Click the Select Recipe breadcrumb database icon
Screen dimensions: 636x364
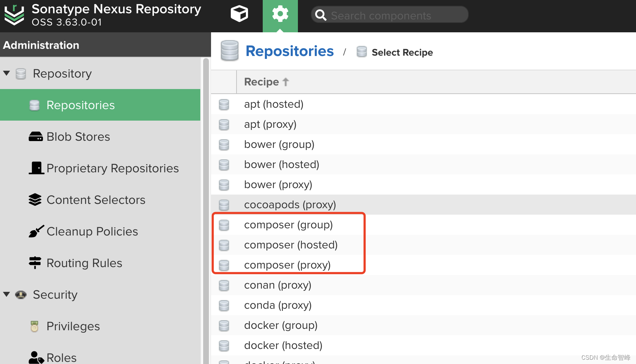pos(362,52)
